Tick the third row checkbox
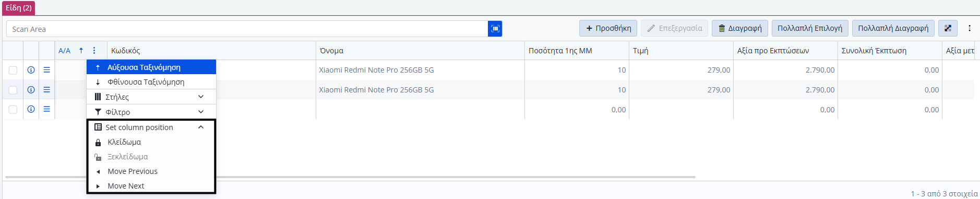Image resolution: width=980 pixels, height=199 pixels. 13,109
